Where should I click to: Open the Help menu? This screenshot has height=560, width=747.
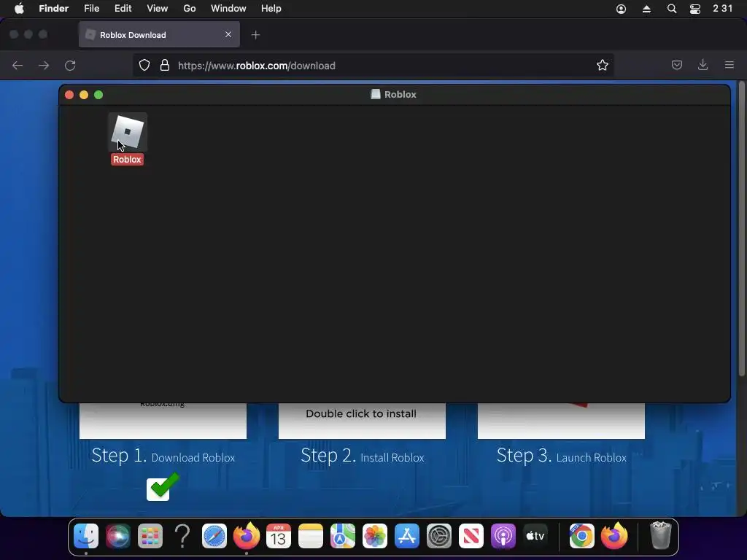click(271, 9)
